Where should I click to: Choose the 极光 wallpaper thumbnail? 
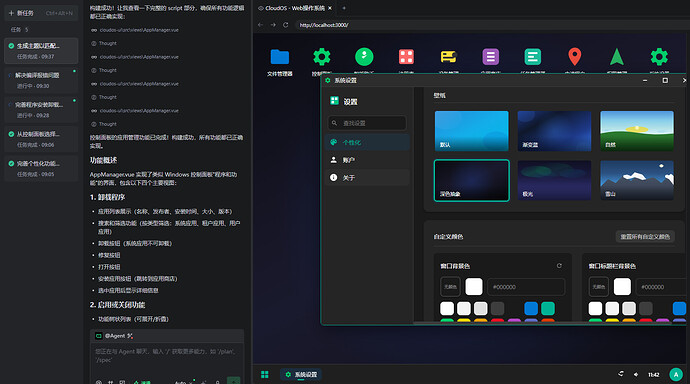[554, 180]
